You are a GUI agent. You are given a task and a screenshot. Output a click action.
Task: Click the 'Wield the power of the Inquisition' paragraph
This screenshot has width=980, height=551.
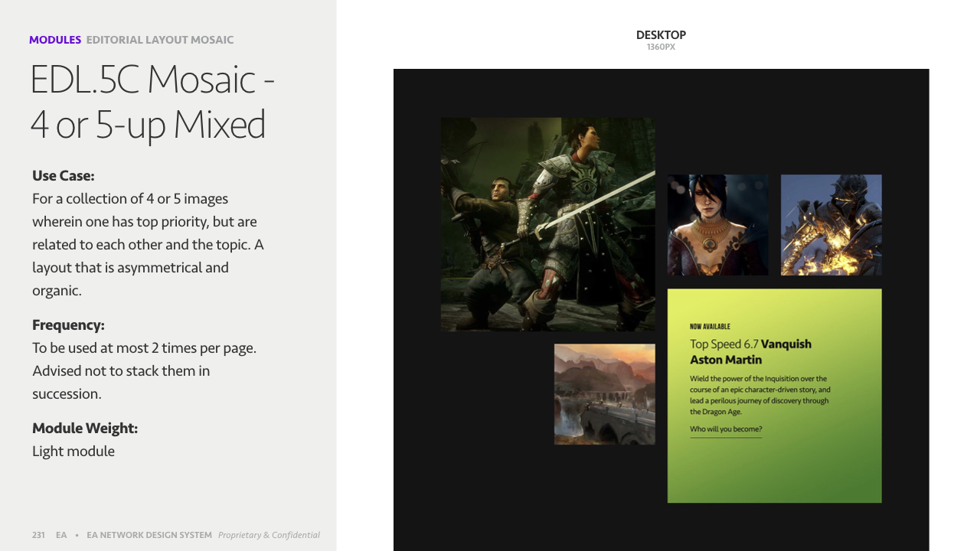759,395
